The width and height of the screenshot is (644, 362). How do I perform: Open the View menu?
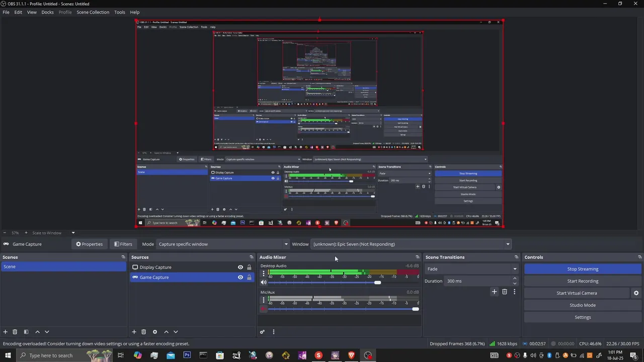tap(32, 12)
